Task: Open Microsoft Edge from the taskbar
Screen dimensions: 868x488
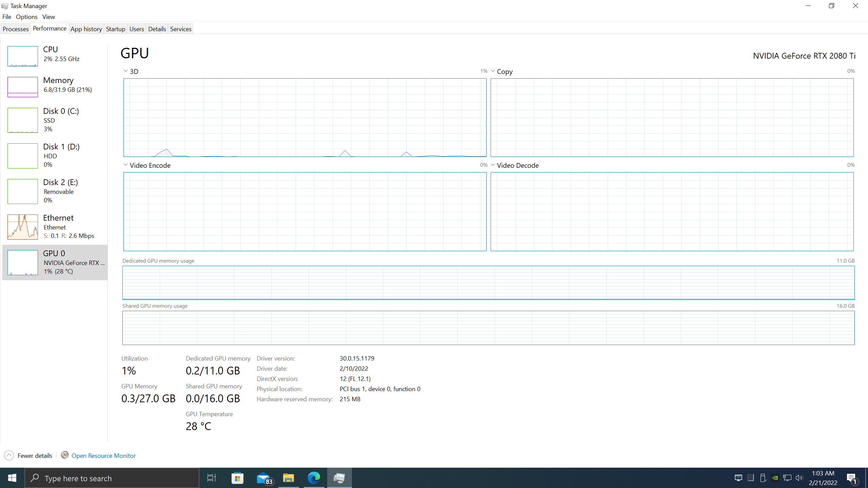Action: [314, 478]
